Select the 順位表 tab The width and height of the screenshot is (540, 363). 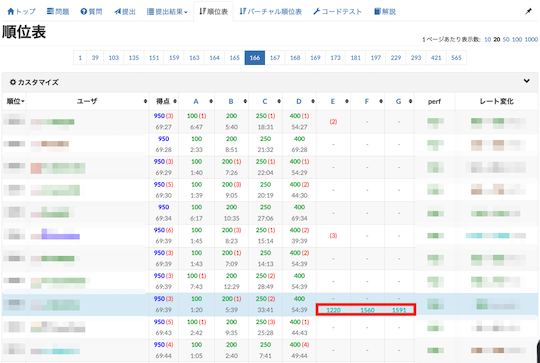214,12
